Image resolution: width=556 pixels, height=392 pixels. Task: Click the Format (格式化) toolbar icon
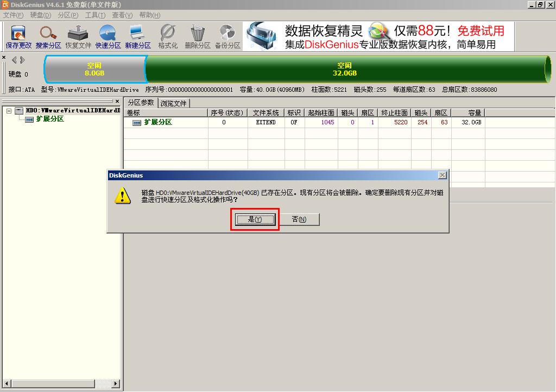click(168, 37)
